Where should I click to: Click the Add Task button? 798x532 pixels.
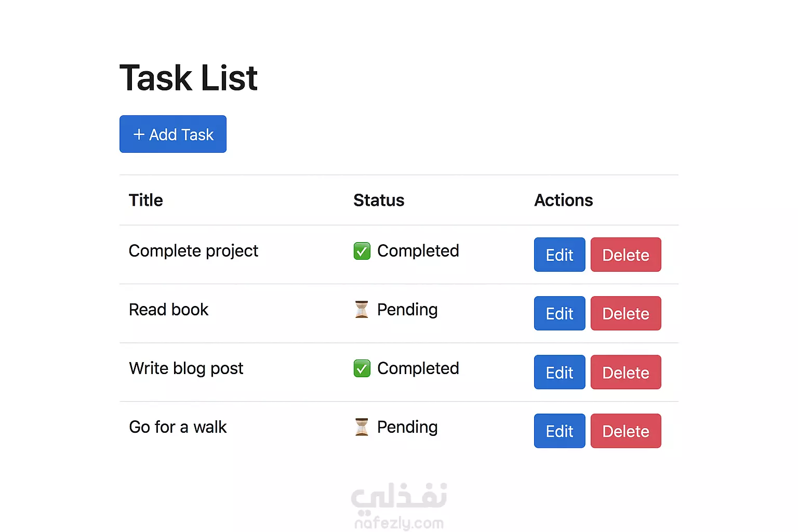tap(173, 134)
